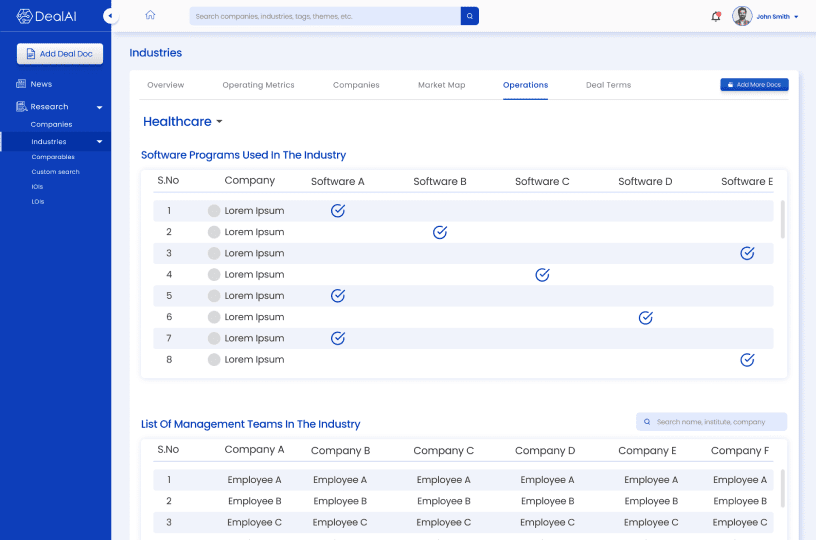Toggle the Software B check in row 2
This screenshot has width=816, height=540.
[x=440, y=232]
